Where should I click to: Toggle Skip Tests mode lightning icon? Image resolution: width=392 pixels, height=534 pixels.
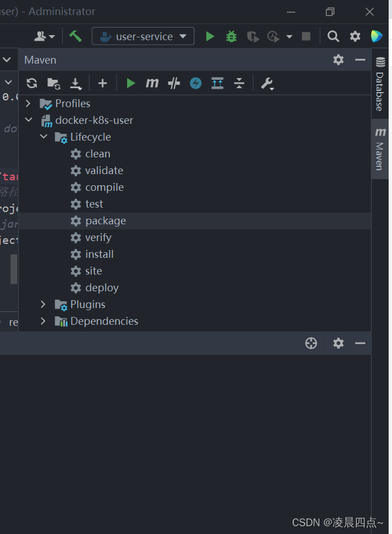point(196,83)
